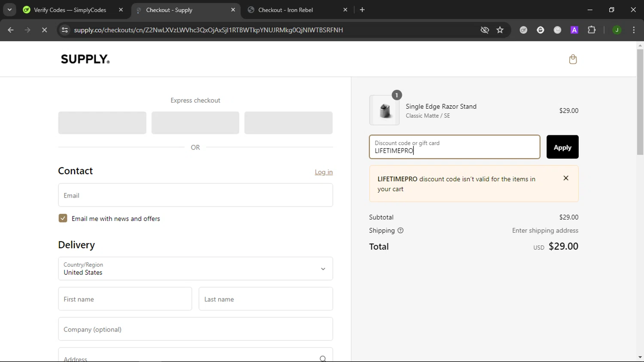Open tab search dropdown arrow

coord(9,9)
